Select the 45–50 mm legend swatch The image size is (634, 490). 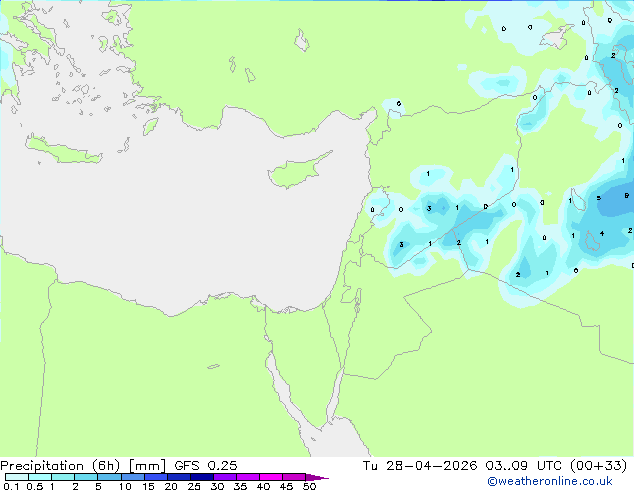tap(294, 477)
